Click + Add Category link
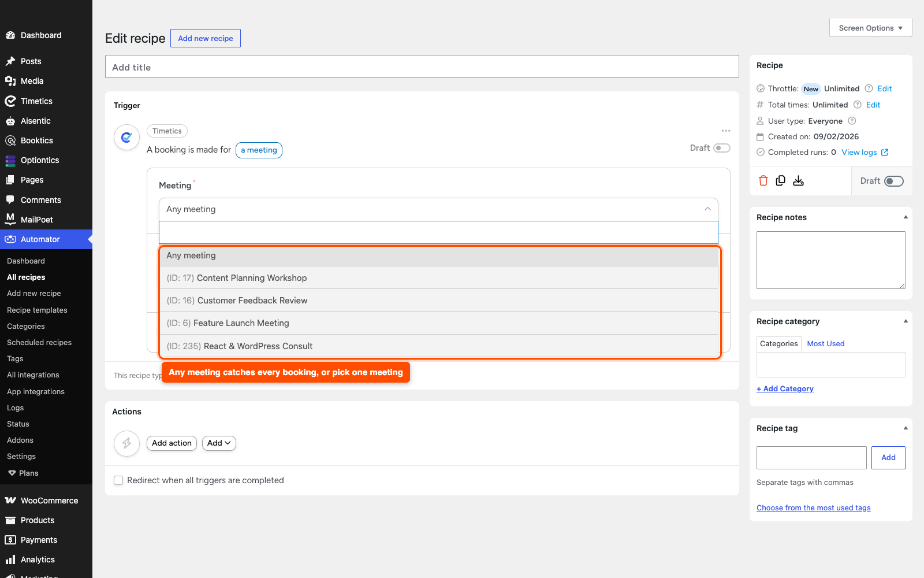This screenshot has height=578, width=924. click(x=785, y=388)
